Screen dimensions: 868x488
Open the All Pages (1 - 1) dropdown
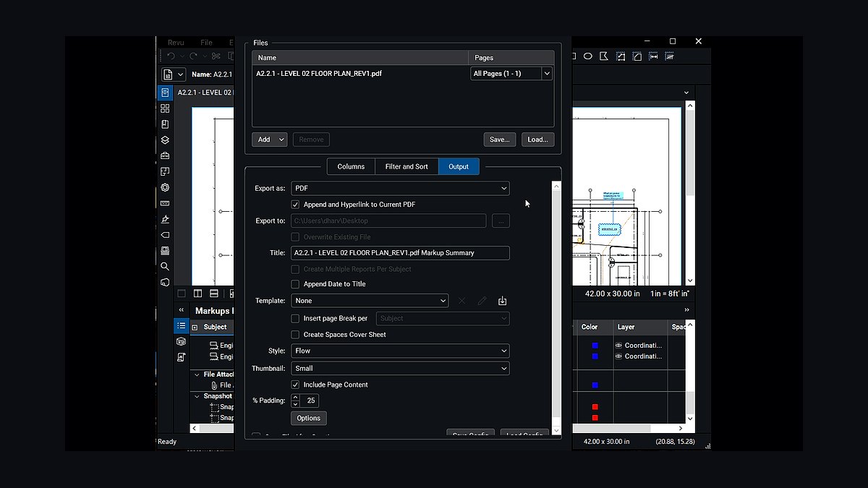511,73
